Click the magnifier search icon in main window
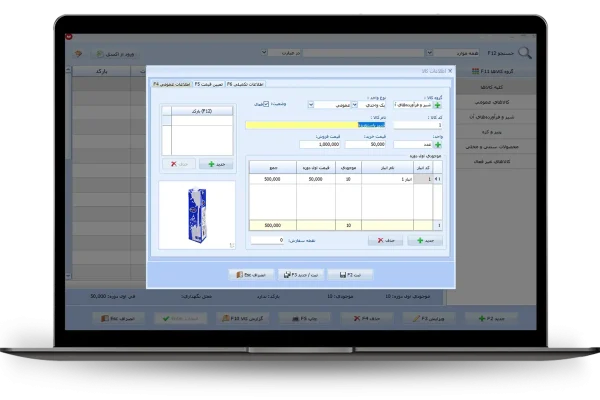Viewport: 600px width, 400px height. click(x=525, y=53)
